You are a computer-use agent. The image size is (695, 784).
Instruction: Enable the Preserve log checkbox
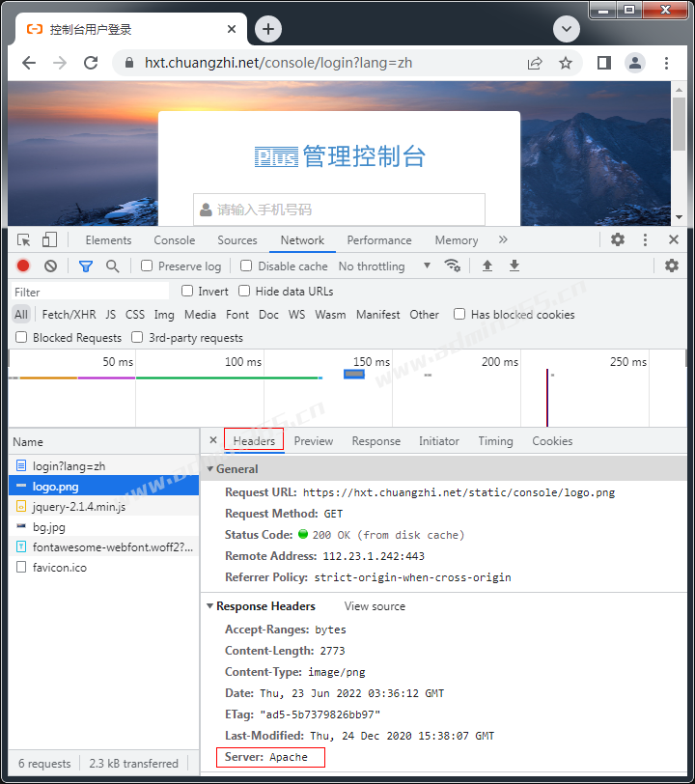(x=147, y=266)
